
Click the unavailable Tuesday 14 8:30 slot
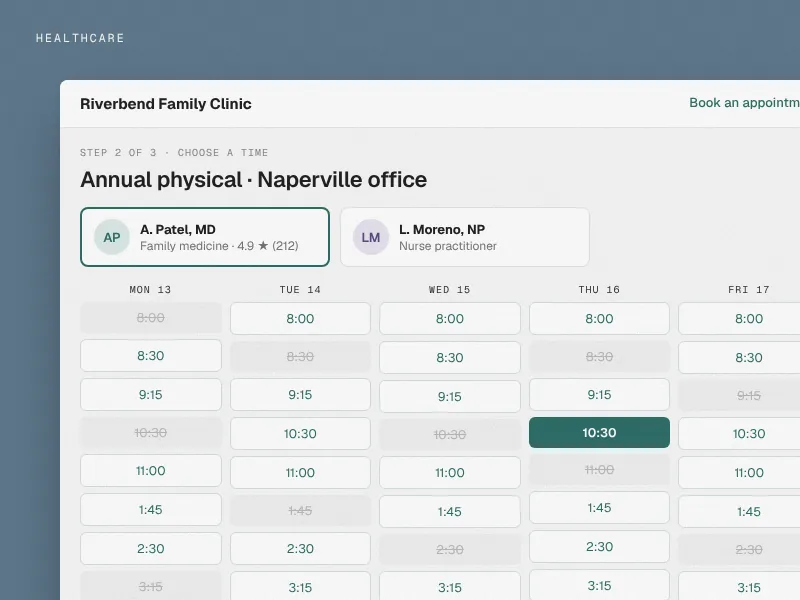(301, 356)
